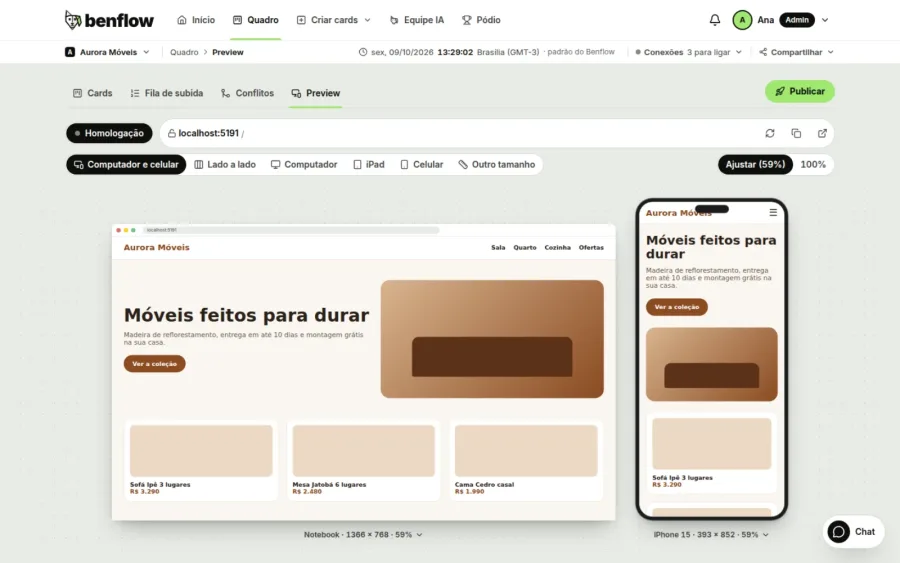Select Lado a lado view
Viewport: 900px width, 563px height.
coord(225,165)
